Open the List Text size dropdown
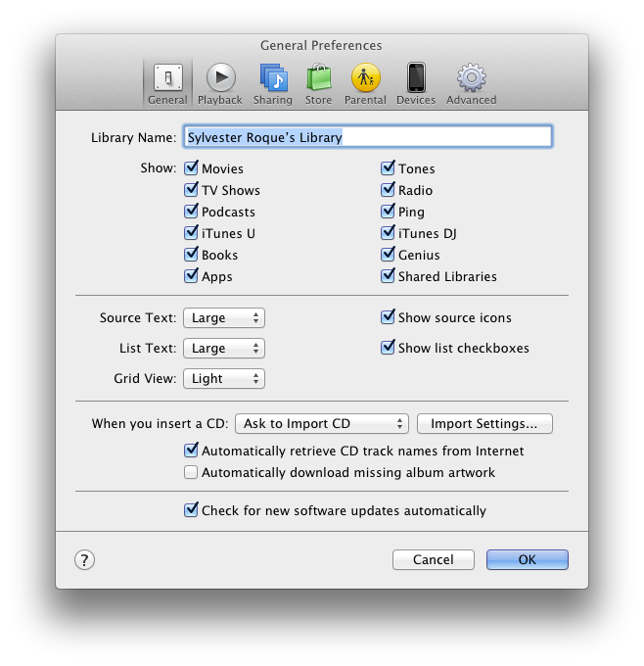This screenshot has width=644, height=666. tap(224, 348)
